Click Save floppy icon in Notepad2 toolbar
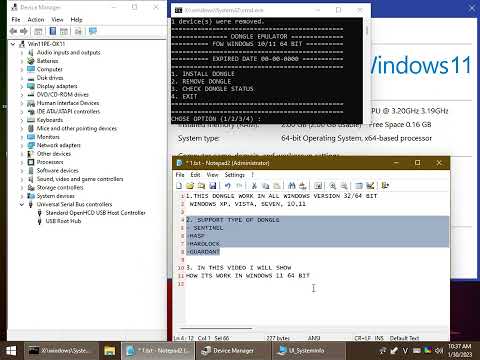Viewport: 480px width, 360px height. [x=212, y=186]
